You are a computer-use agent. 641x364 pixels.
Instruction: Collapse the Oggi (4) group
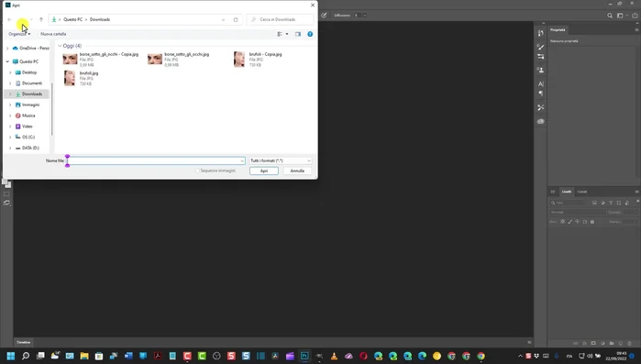[x=61, y=46]
